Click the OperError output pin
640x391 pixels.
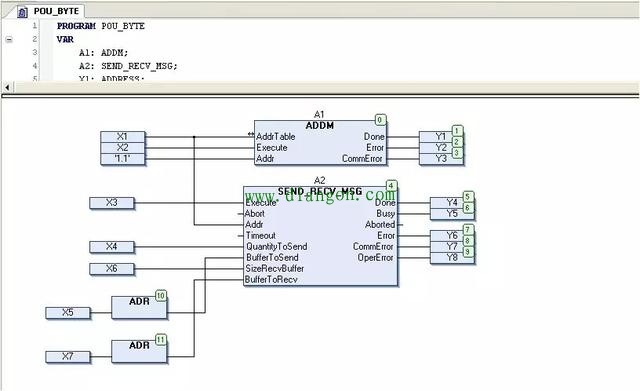tap(375, 258)
